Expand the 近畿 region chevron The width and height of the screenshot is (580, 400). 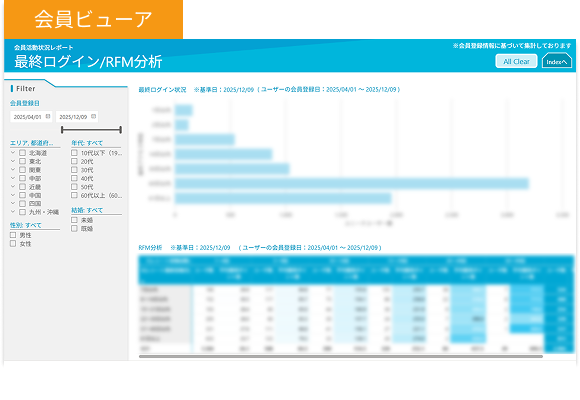(13, 186)
